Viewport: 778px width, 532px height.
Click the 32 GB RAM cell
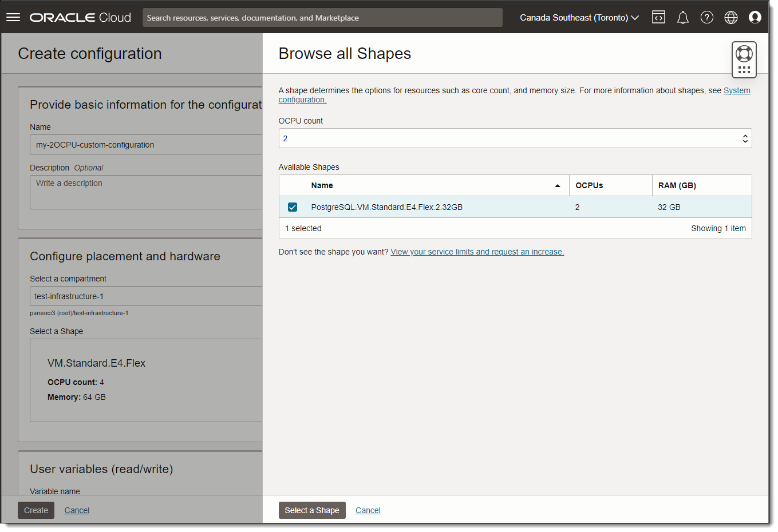669,207
